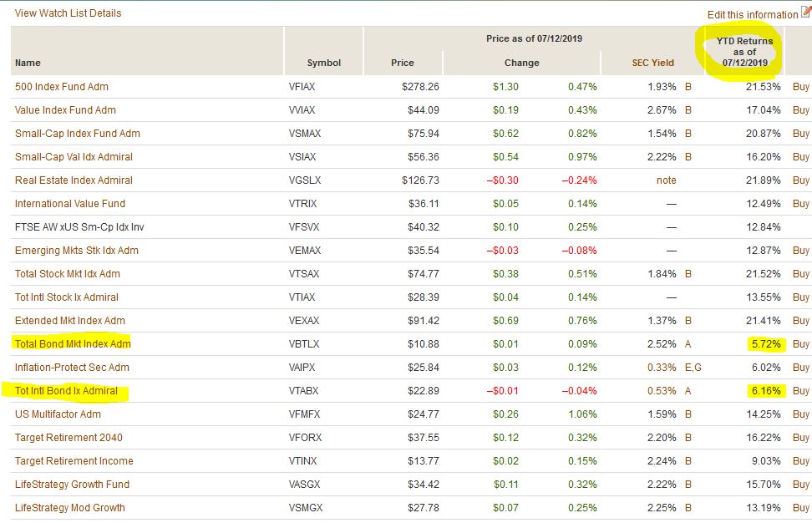The height and width of the screenshot is (523, 812).
Task: Click Buy for Target Retirement 2040
Action: [x=800, y=438]
